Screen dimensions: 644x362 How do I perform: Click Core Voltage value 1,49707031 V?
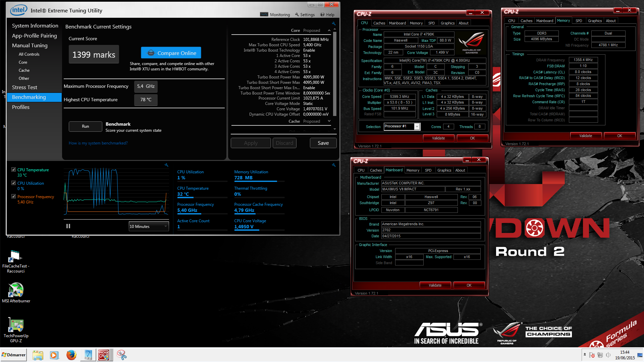tap(315, 109)
